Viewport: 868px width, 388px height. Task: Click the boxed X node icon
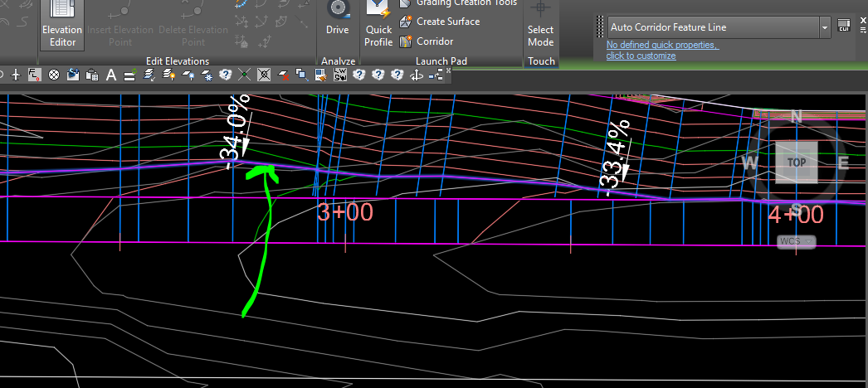(x=264, y=75)
